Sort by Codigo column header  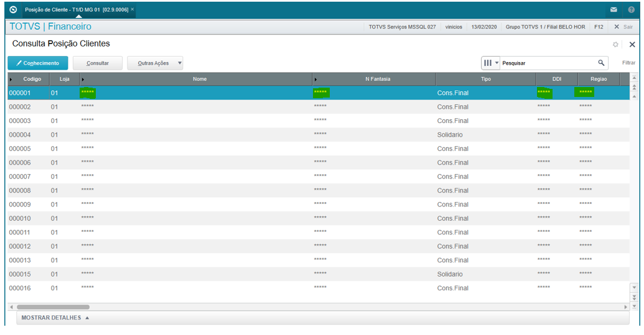29,79
